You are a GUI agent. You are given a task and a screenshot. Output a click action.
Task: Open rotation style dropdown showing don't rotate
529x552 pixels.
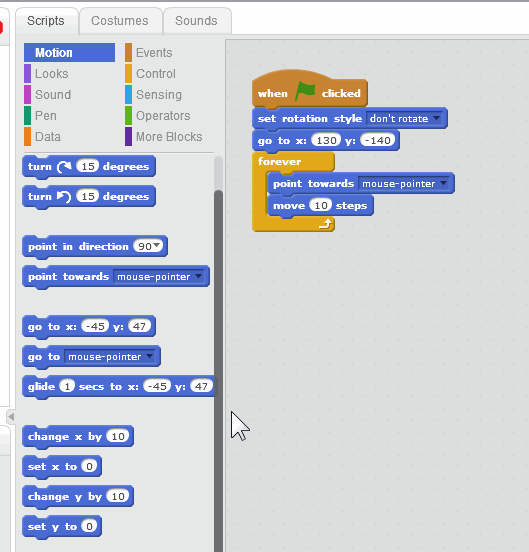[x=405, y=119]
